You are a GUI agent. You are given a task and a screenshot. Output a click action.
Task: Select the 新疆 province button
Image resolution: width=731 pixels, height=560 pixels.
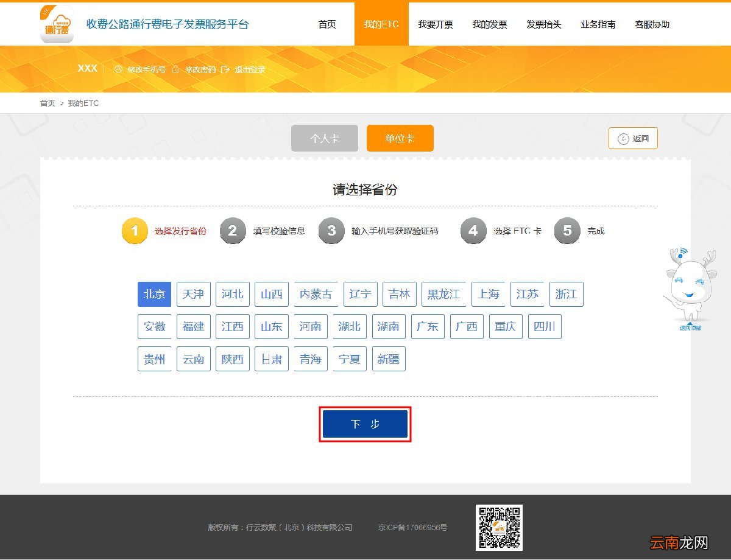pos(388,359)
